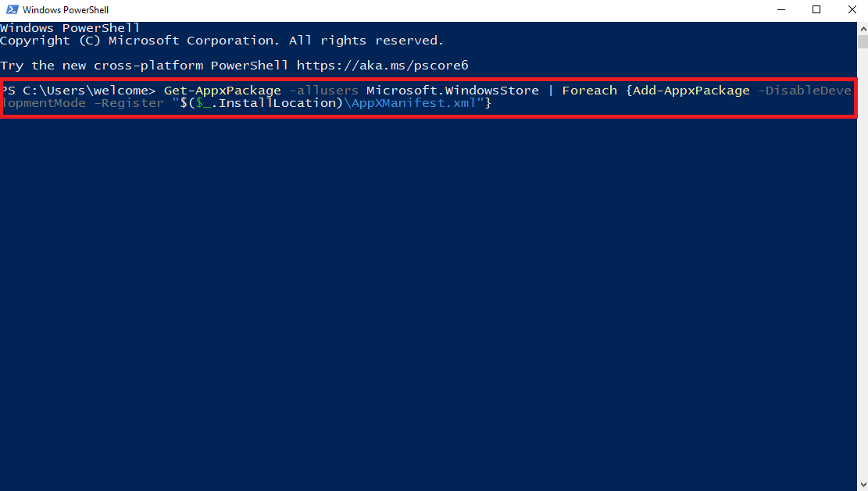Click the Get-AppxPackage command word

223,91
